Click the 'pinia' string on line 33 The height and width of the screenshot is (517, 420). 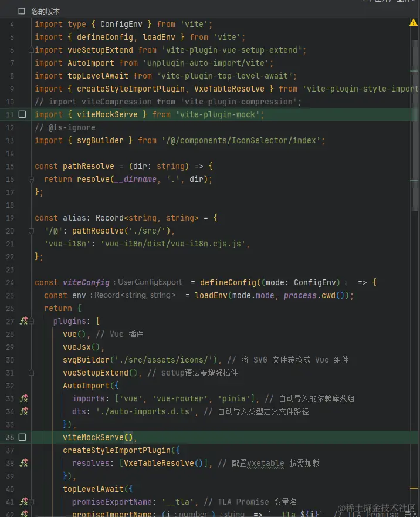click(233, 398)
